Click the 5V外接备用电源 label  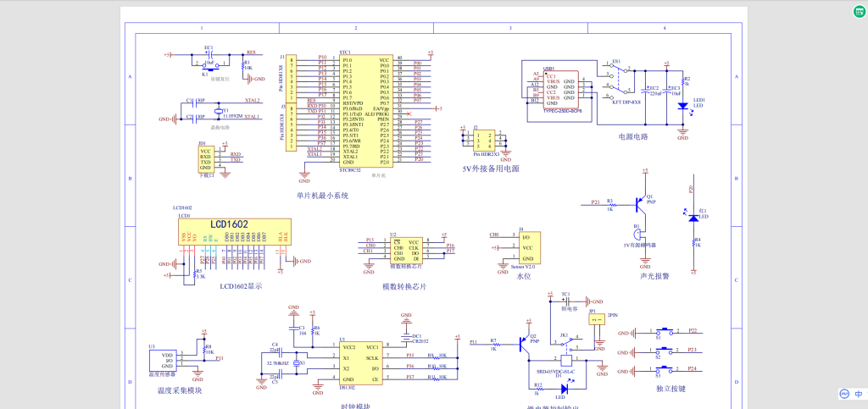coord(490,169)
